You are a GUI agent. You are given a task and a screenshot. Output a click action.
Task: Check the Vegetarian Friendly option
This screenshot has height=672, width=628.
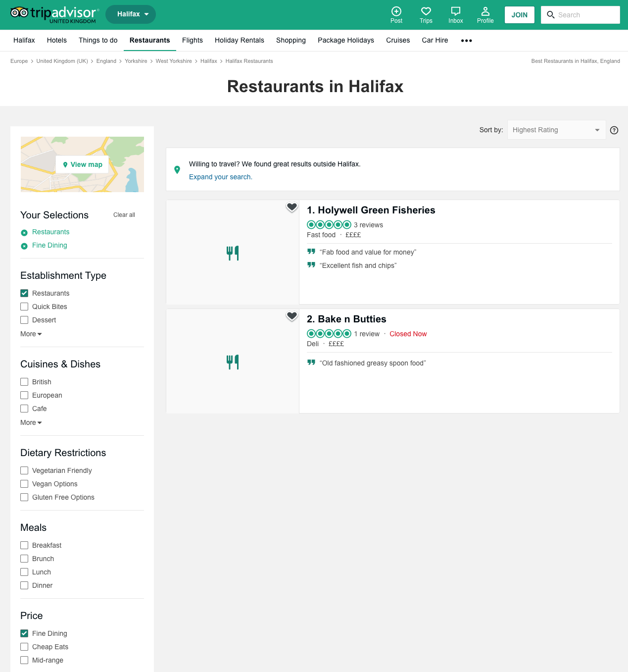coord(24,470)
